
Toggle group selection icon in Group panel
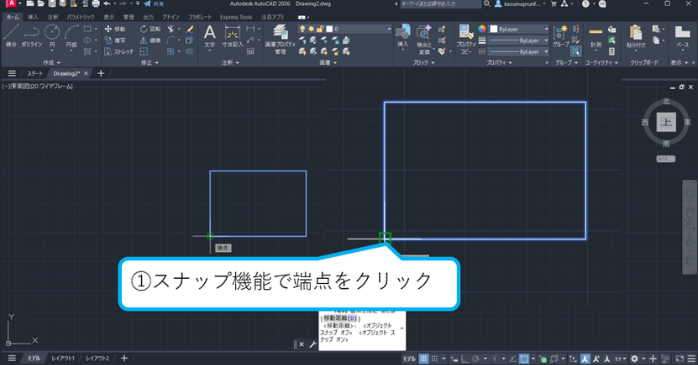click(x=576, y=52)
